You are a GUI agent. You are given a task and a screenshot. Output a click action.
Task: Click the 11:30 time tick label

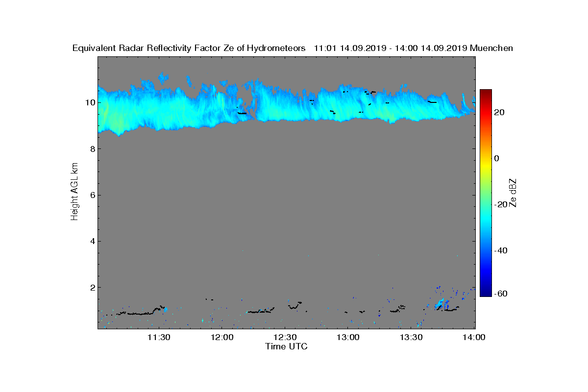coord(159,338)
